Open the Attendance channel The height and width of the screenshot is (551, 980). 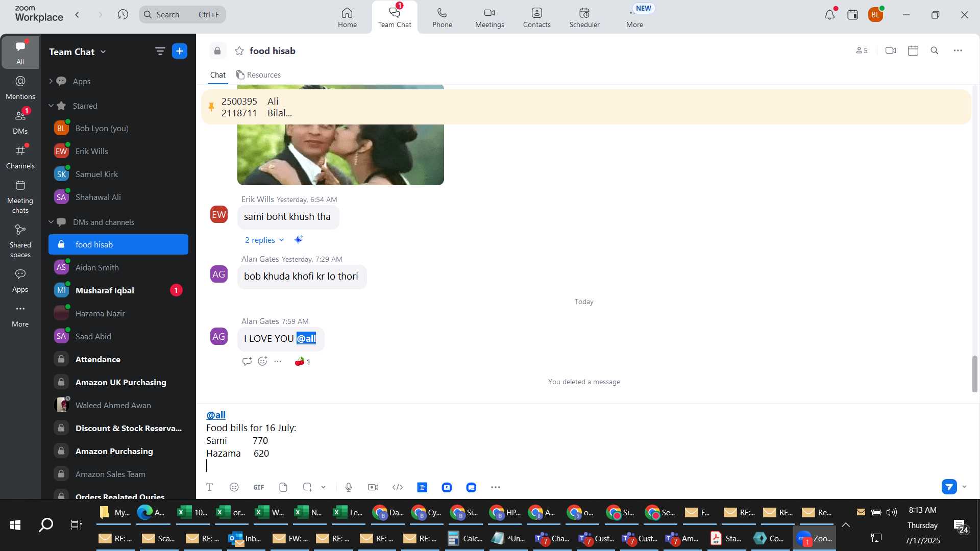(118, 359)
